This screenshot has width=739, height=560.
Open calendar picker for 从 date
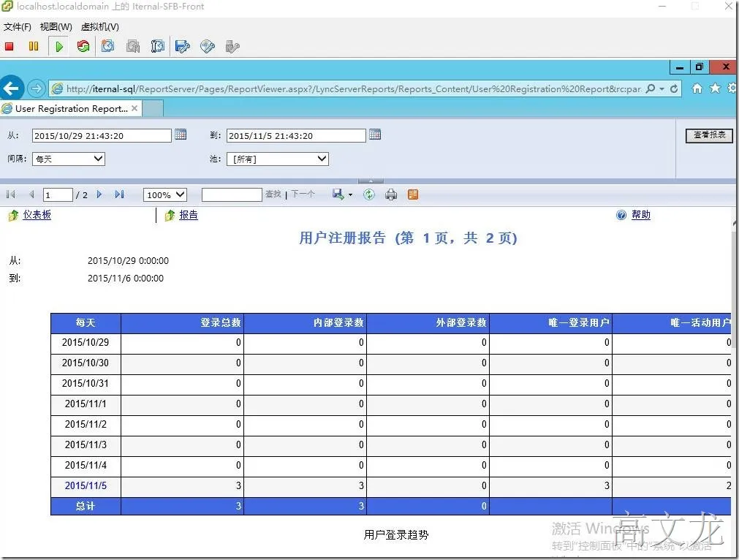tap(181, 135)
